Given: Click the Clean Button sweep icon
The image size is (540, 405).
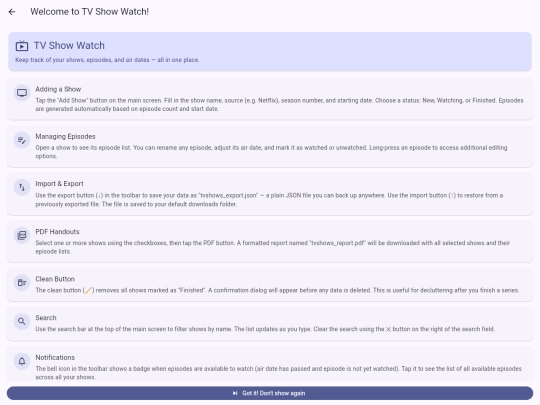Looking at the screenshot, I should [x=22, y=283].
